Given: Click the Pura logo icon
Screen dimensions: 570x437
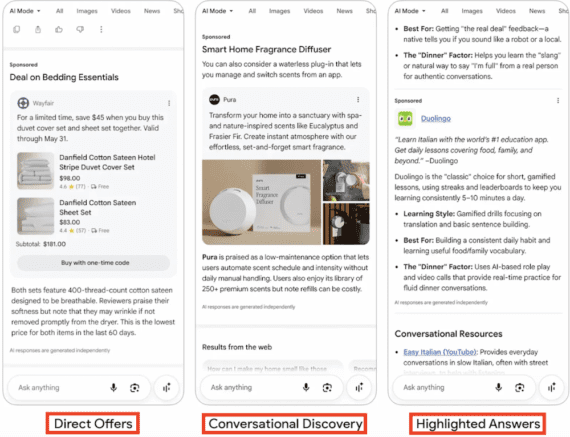Looking at the screenshot, I should [214, 99].
